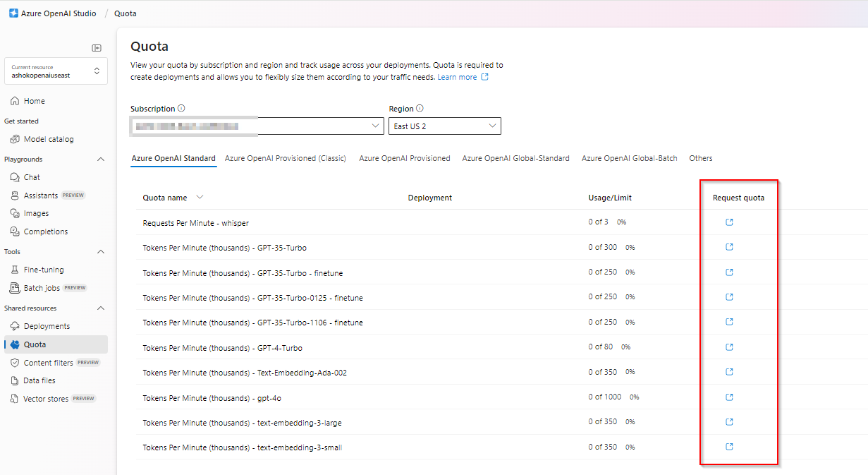
Task: Show Subscription info tooltip icon
Action: (181, 109)
